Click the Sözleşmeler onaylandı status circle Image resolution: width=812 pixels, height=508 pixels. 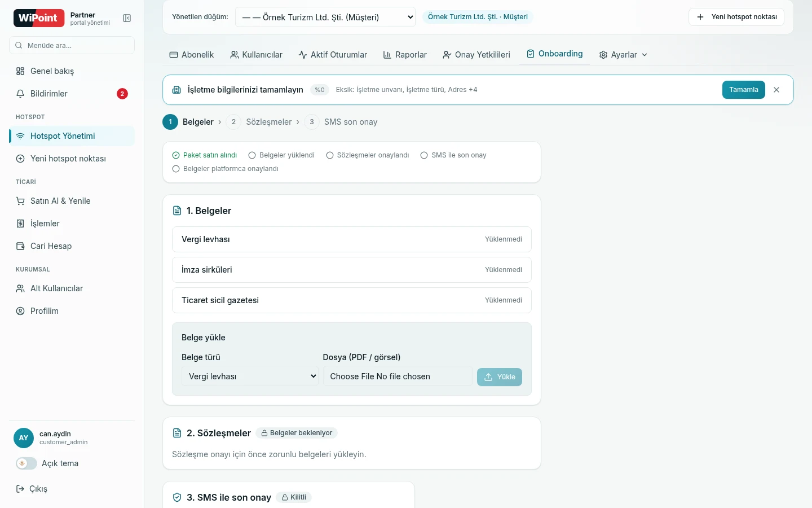[330, 155]
